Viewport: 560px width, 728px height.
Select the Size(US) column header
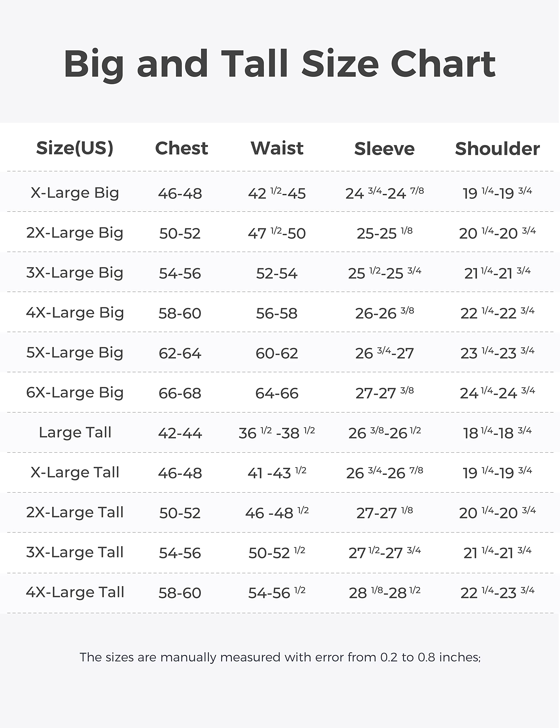75,148
